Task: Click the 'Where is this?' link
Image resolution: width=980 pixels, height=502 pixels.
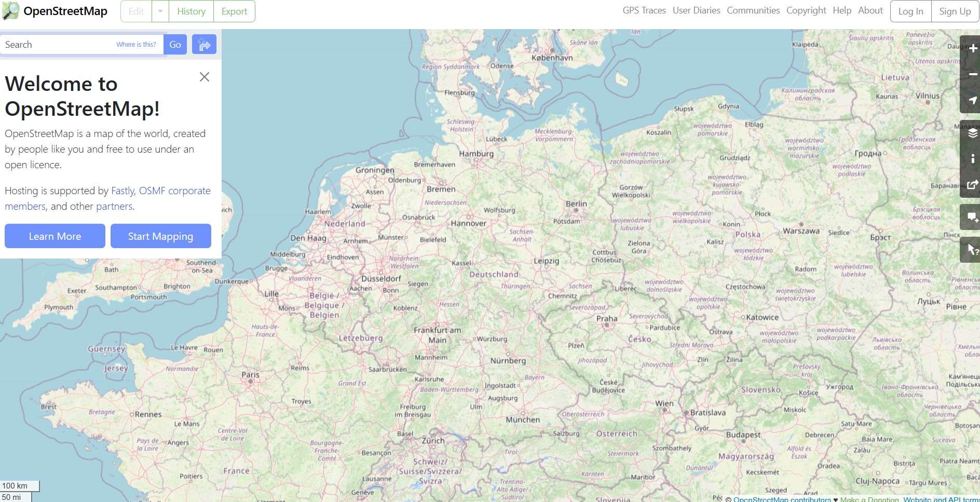Action: point(136,45)
